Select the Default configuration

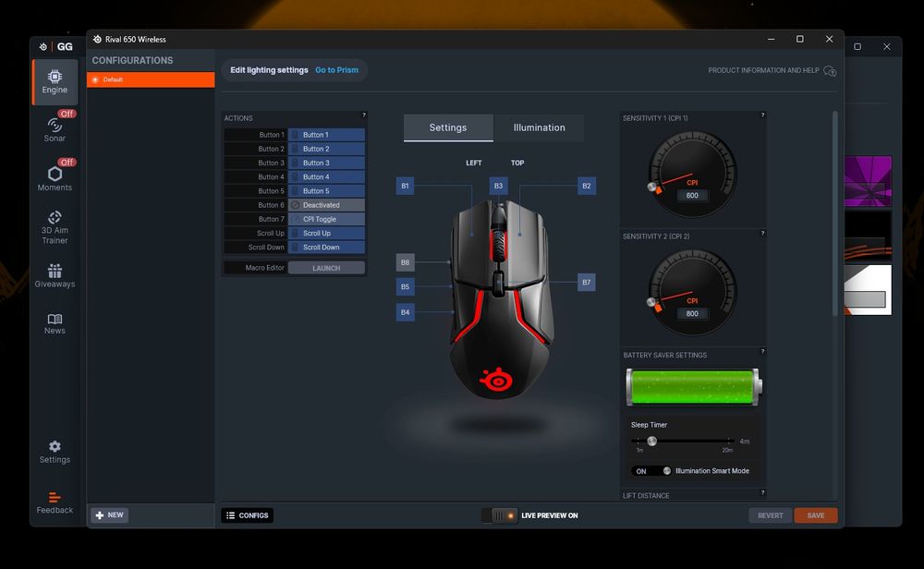(151, 79)
